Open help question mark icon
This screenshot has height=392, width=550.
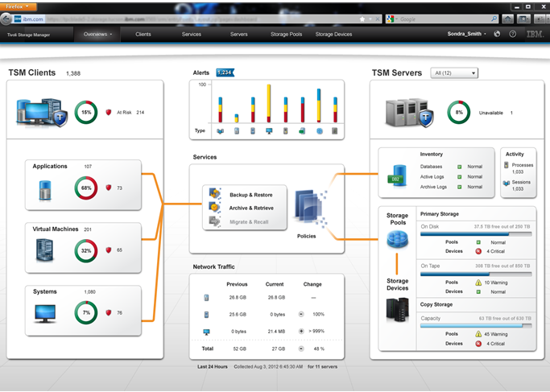512,34
